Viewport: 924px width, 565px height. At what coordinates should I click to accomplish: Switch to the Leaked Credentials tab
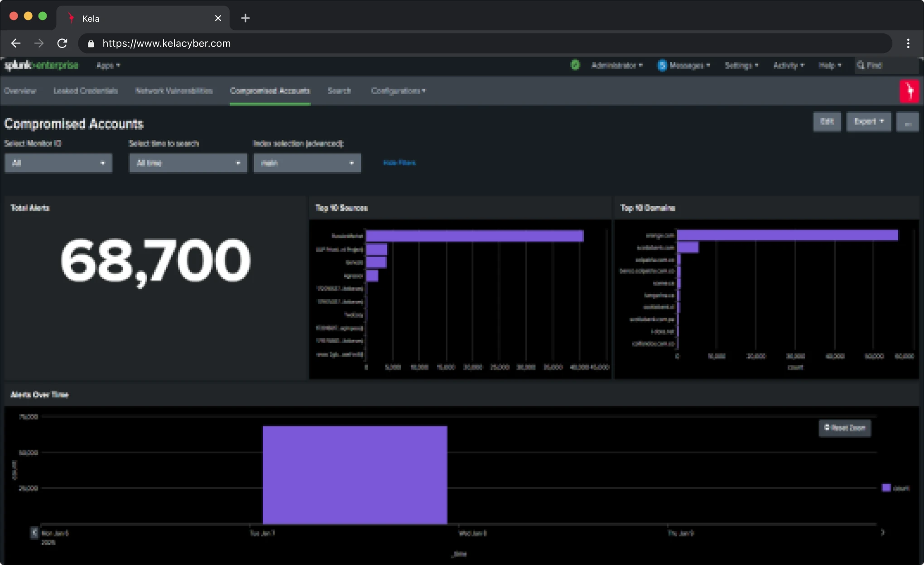point(86,91)
